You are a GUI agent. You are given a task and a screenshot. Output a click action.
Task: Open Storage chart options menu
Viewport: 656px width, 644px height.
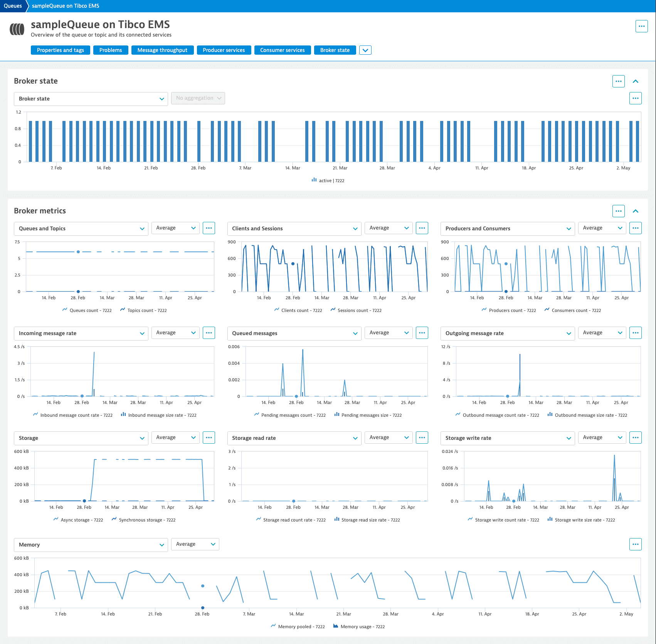[x=209, y=438]
